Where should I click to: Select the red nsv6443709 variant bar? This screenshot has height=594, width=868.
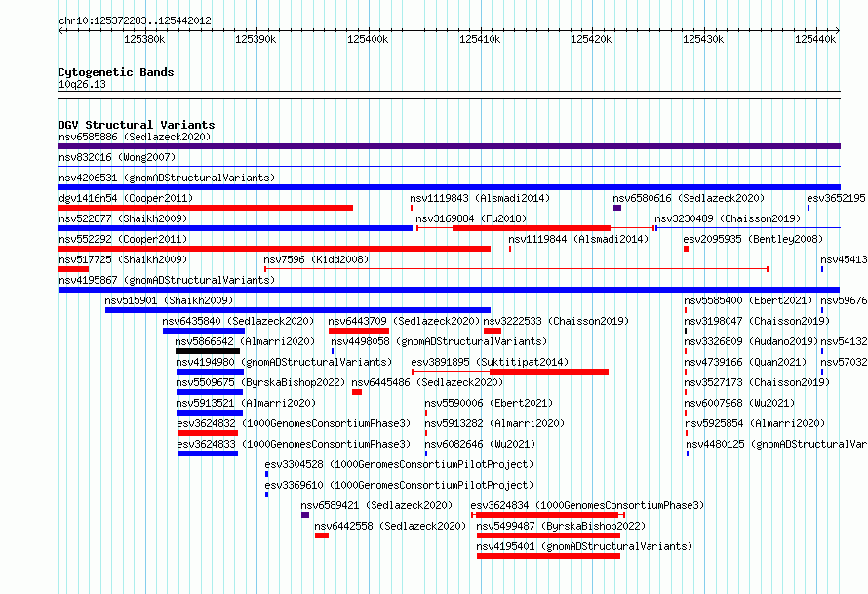[359, 331]
